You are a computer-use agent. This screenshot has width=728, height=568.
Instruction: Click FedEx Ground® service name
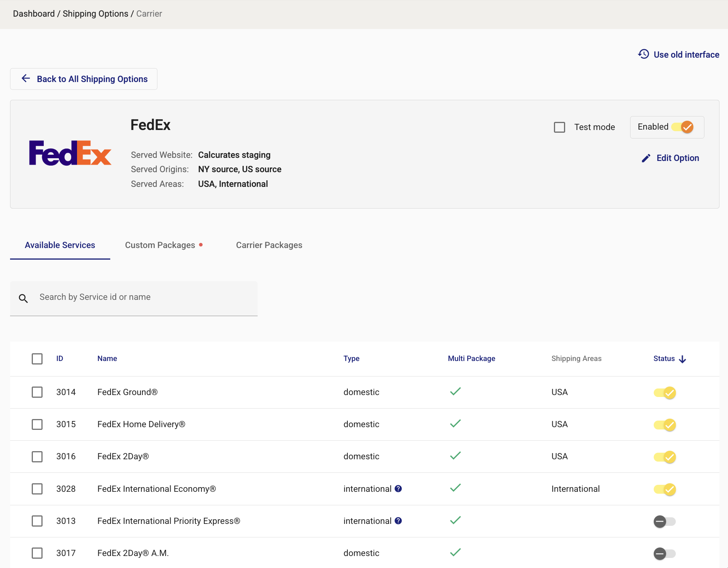[x=127, y=392]
